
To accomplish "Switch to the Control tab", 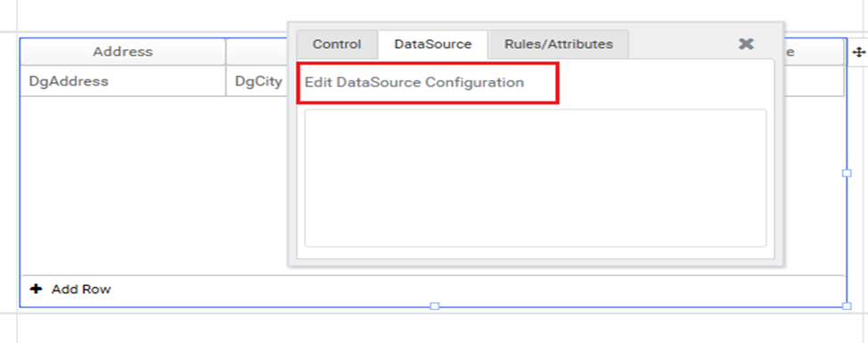I will tap(337, 45).
